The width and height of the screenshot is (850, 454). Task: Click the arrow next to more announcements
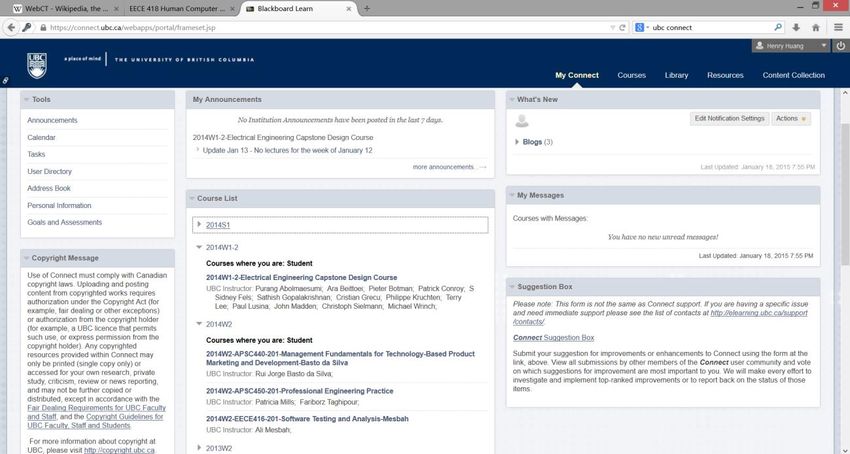(x=482, y=167)
